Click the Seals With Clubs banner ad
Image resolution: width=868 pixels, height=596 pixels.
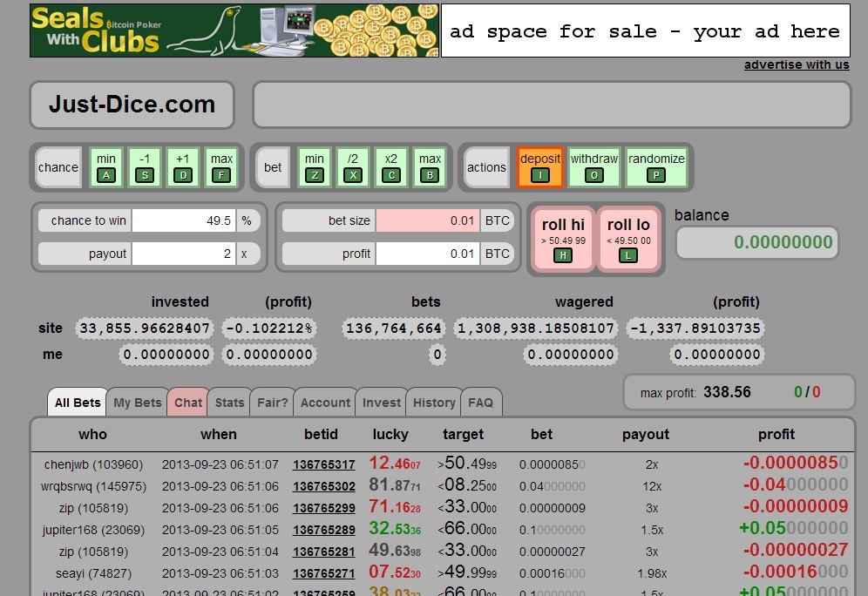(234, 30)
